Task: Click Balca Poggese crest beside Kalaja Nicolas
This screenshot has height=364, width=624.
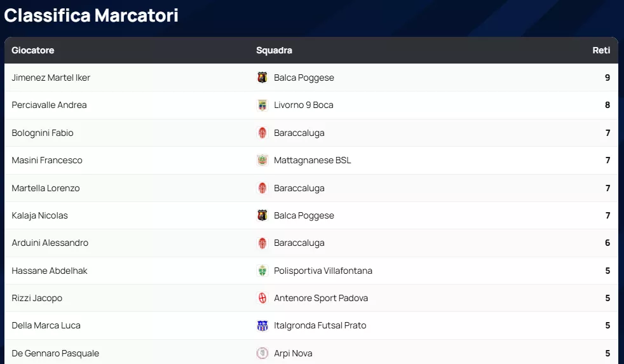Action: [262, 215]
